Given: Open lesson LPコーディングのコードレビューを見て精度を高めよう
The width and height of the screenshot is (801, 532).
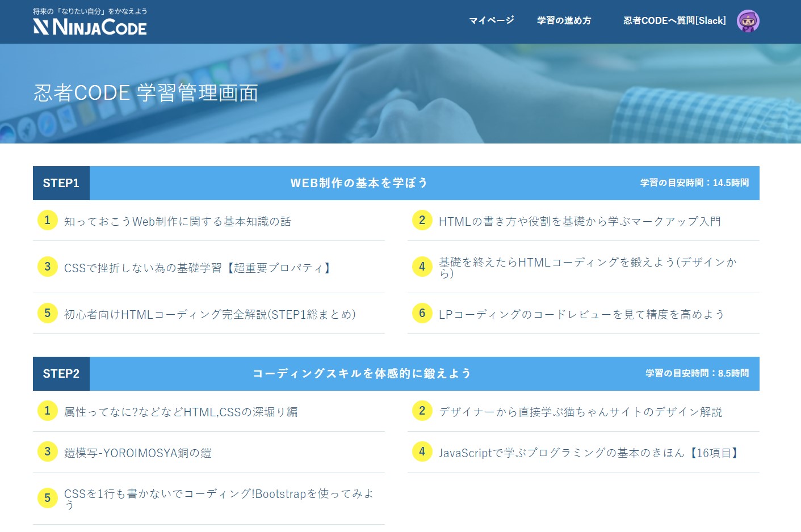Looking at the screenshot, I should click(582, 314).
